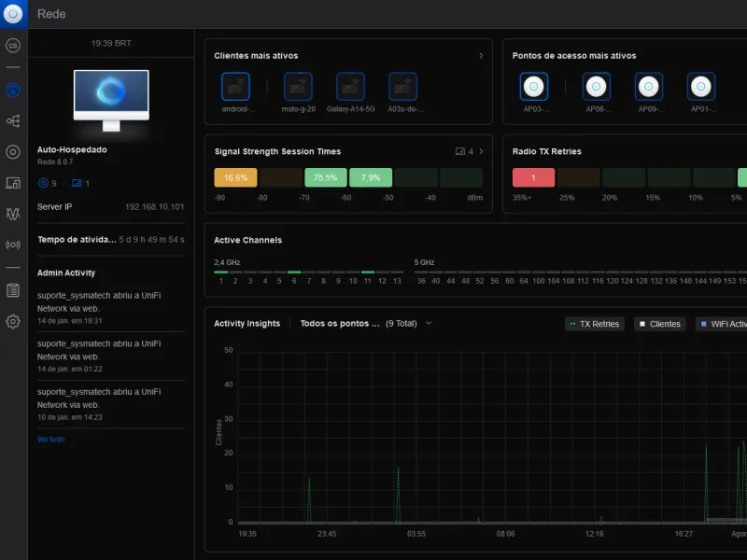This screenshot has height=560, width=747.
Task: Open the Radios broadcast sidebar icon
Action: (13, 245)
